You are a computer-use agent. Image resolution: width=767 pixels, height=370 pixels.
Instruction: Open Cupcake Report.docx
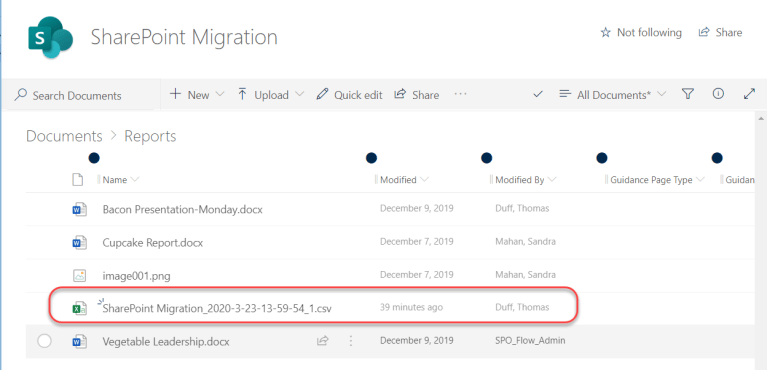[x=153, y=243]
